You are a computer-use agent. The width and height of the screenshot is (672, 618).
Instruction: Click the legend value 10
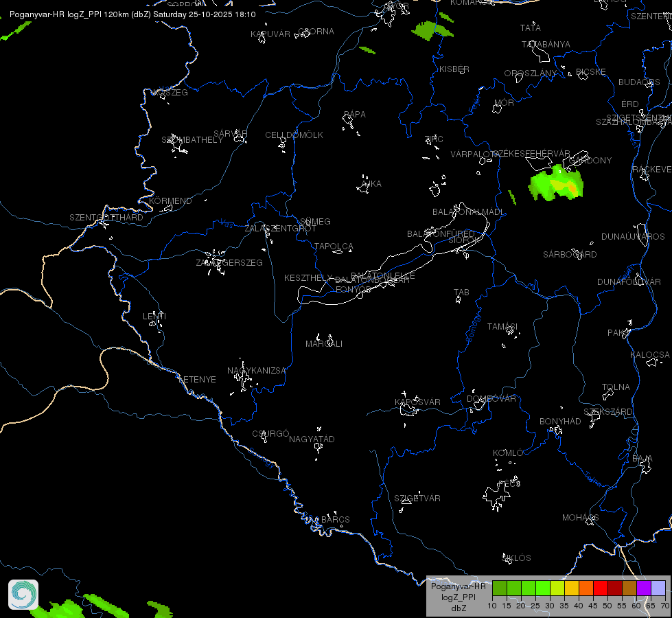point(492,606)
